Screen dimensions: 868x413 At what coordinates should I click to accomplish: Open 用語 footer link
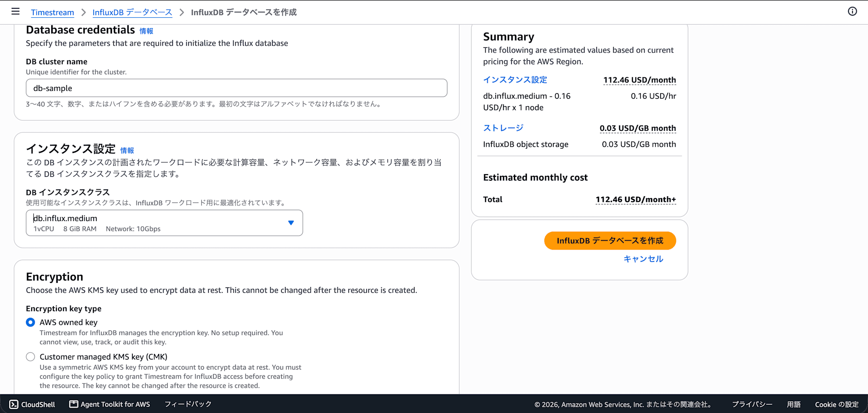(x=794, y=404)
